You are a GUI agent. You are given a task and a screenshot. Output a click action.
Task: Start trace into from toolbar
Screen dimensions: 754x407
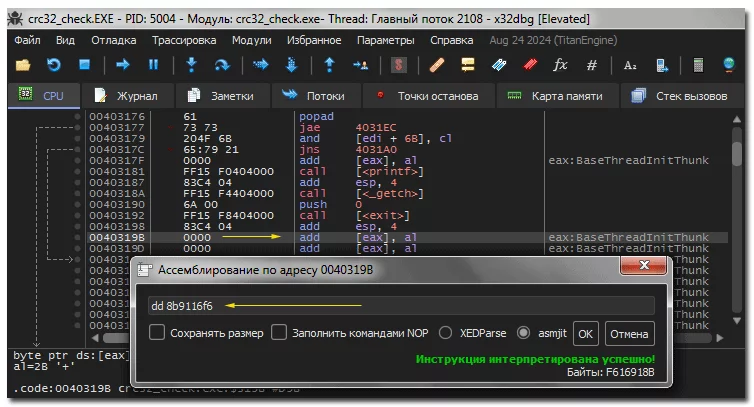[x=260, y=64]
